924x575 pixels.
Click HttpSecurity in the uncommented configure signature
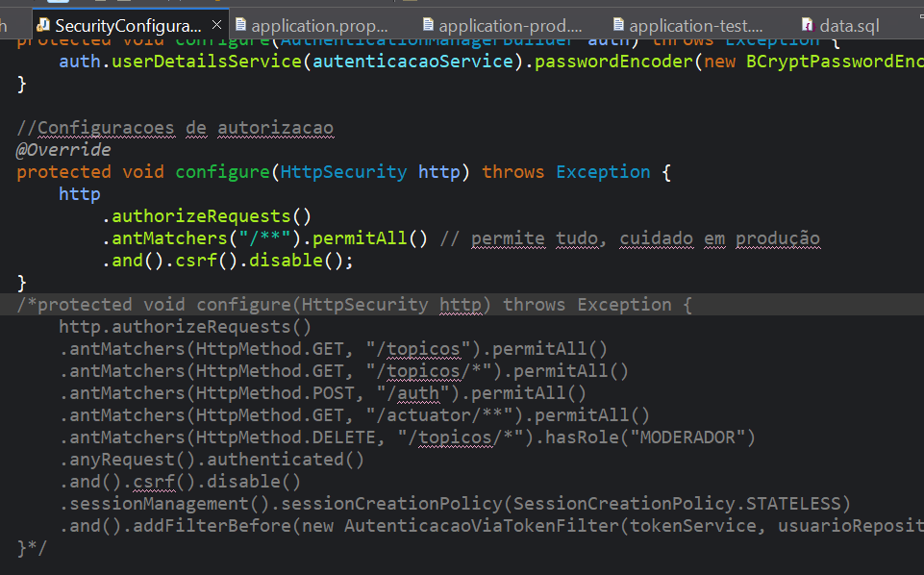(343, 172)
